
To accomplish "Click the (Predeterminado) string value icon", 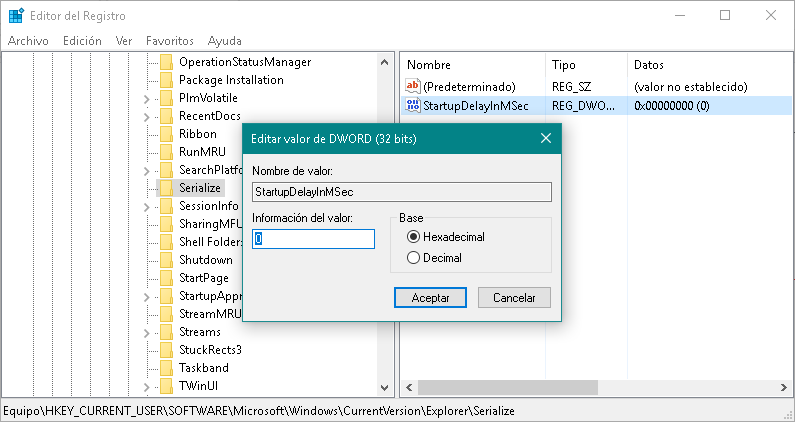I will point(414,87).
